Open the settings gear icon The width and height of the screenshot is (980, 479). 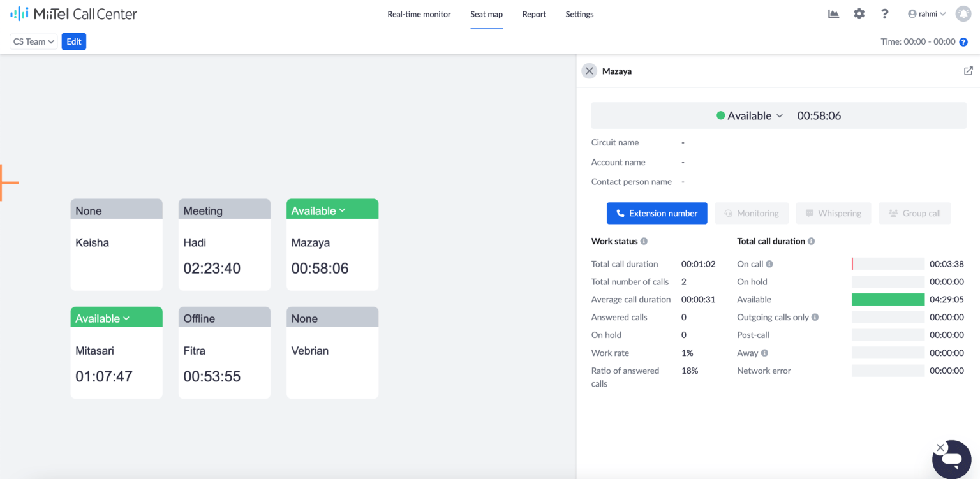coord(859,14)
